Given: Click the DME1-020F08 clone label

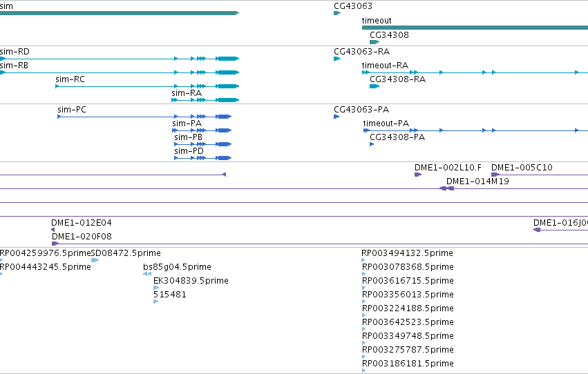Looking at the screenshot, I should [x=82, y=237].
